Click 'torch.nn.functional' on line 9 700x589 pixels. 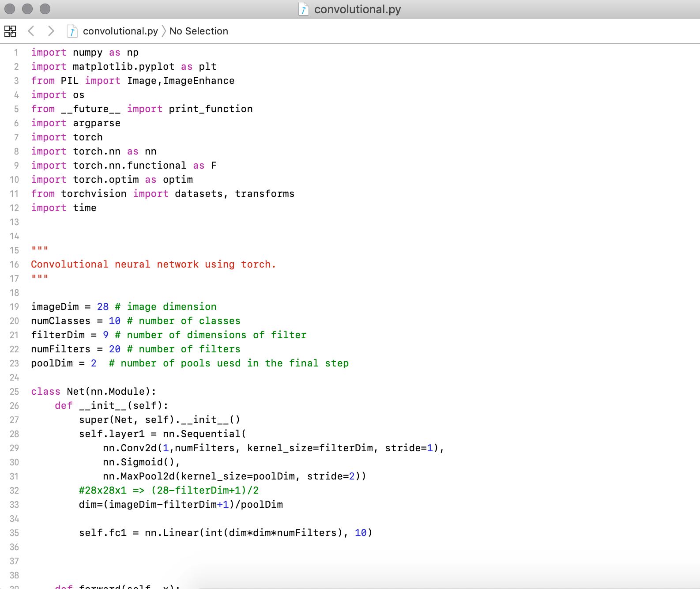pyautogui.click(x=130, y=166)
